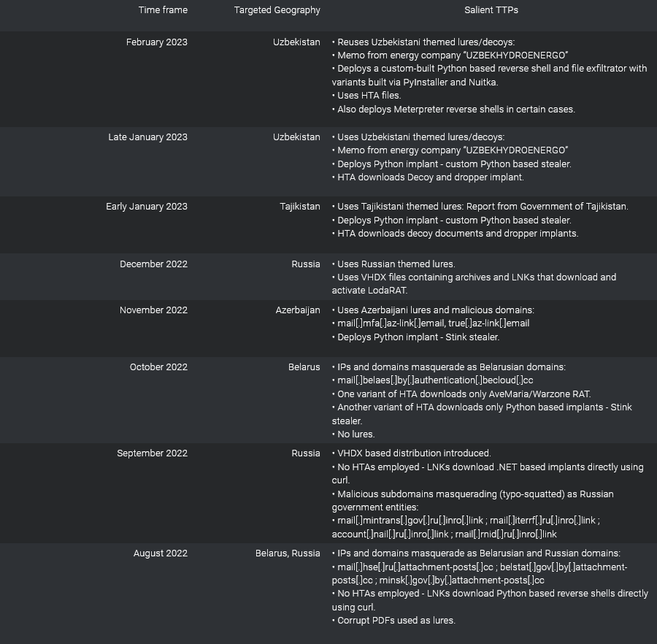
Task: Click the 'August 2022' time frame cell
Action: coord(161,553)
